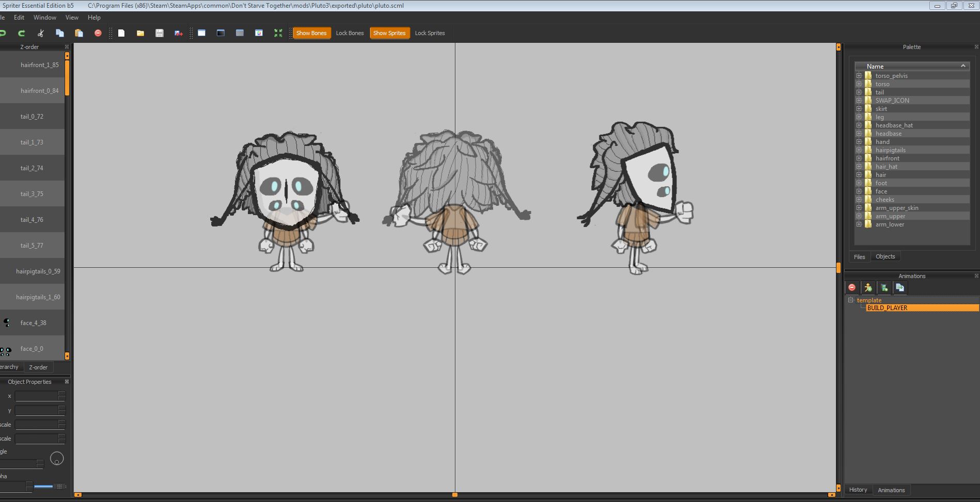
Task: Enable Lock Bones
Action: click(350, 33)
